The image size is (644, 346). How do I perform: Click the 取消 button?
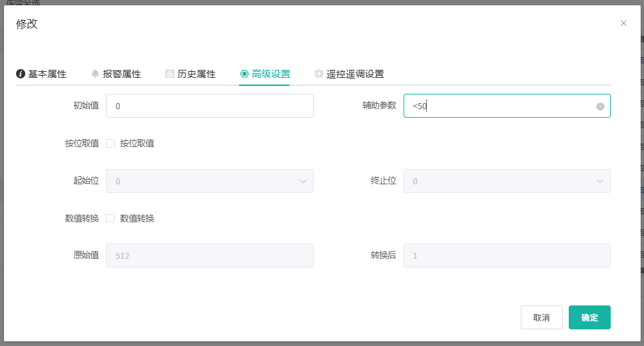coord(541,317)
